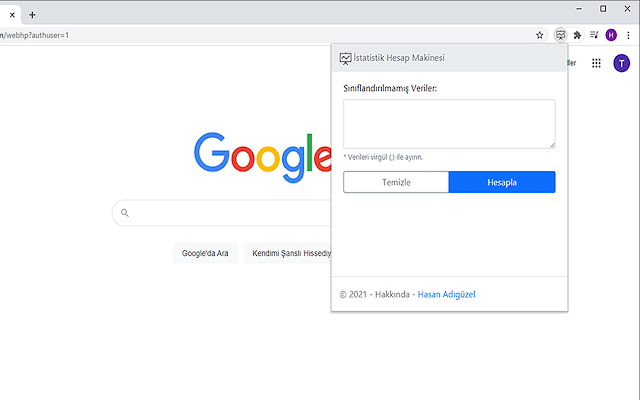Open the Google apps grid

(x=597, y=63)
